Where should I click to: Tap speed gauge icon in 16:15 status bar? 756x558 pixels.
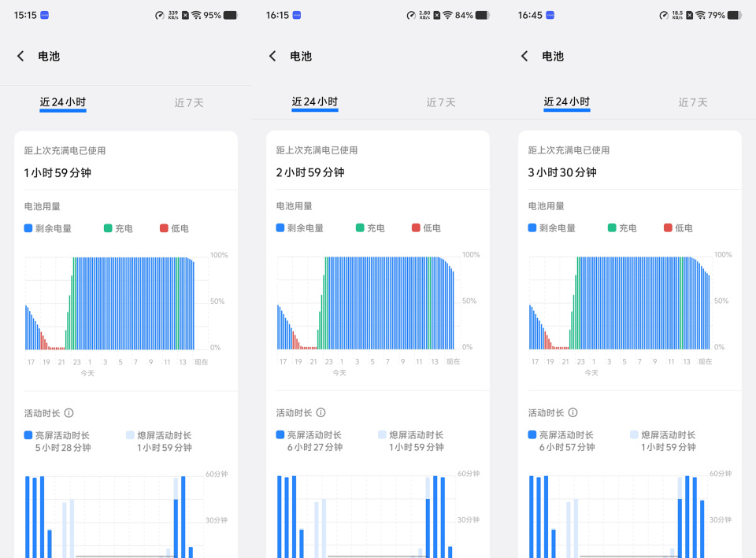(411, 16)
